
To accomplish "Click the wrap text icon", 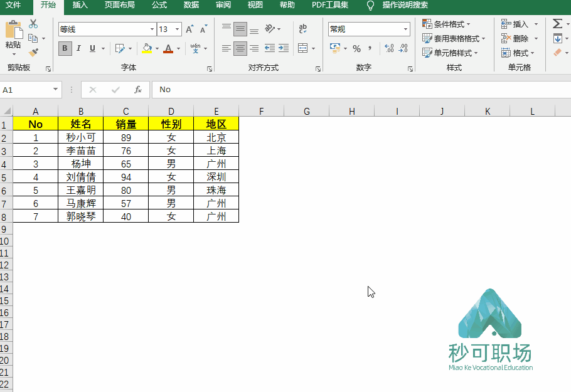I will (302, 29).
